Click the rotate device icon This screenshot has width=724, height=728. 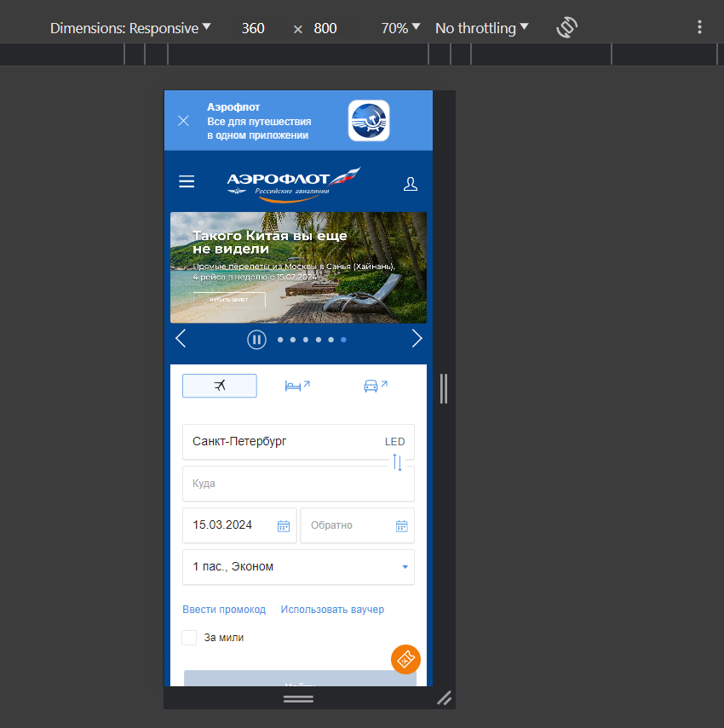click(566, 27)
